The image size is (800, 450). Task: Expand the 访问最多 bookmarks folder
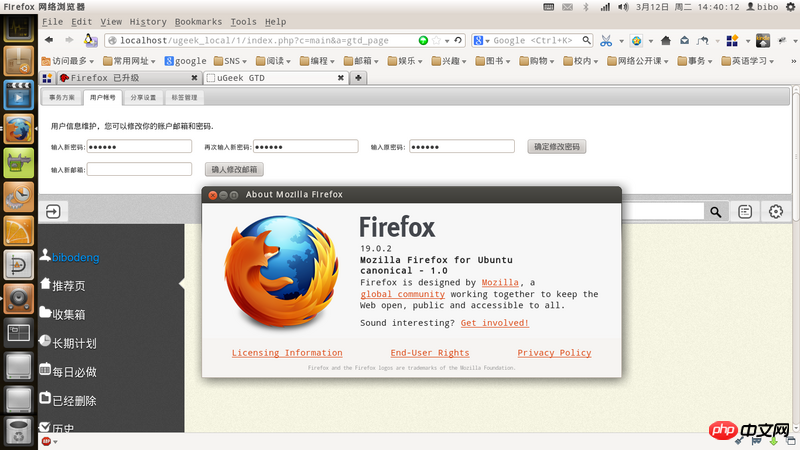tap(68, 61)
